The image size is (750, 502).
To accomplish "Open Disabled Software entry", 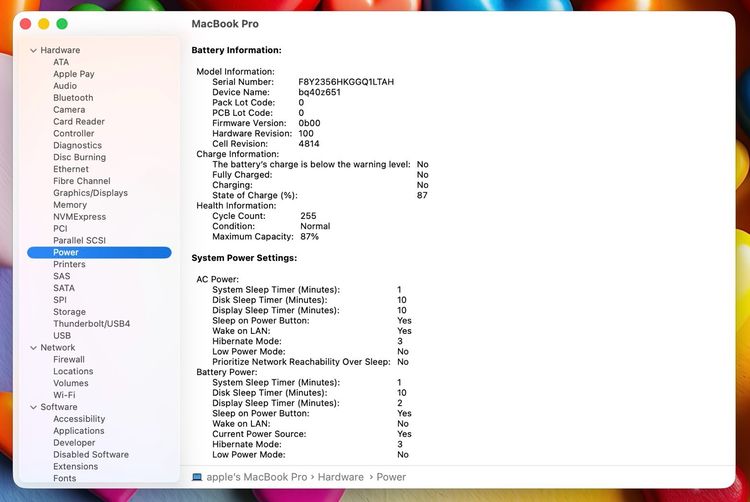I will tap(91, 455).
